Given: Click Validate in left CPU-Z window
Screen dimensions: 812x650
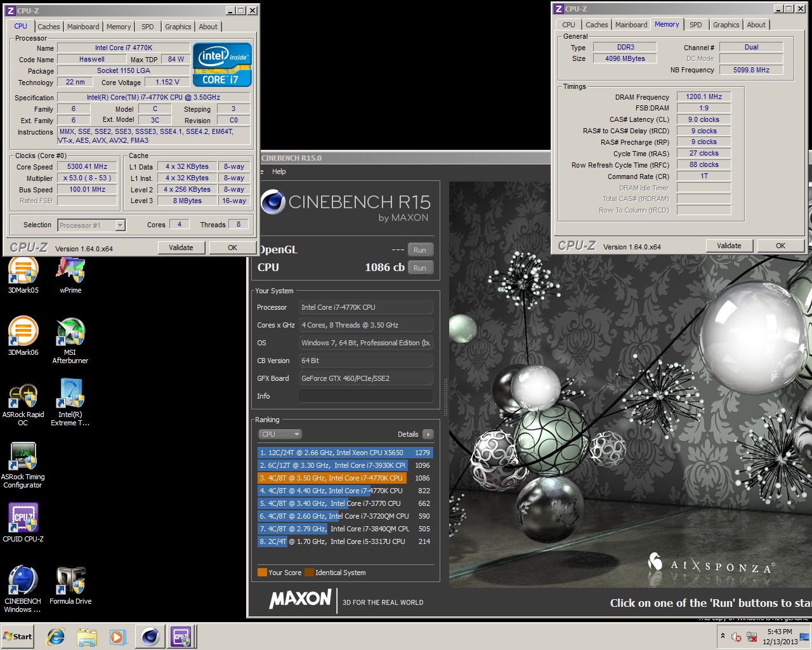Looking at the screenshot, I should [x=181, y=248].
